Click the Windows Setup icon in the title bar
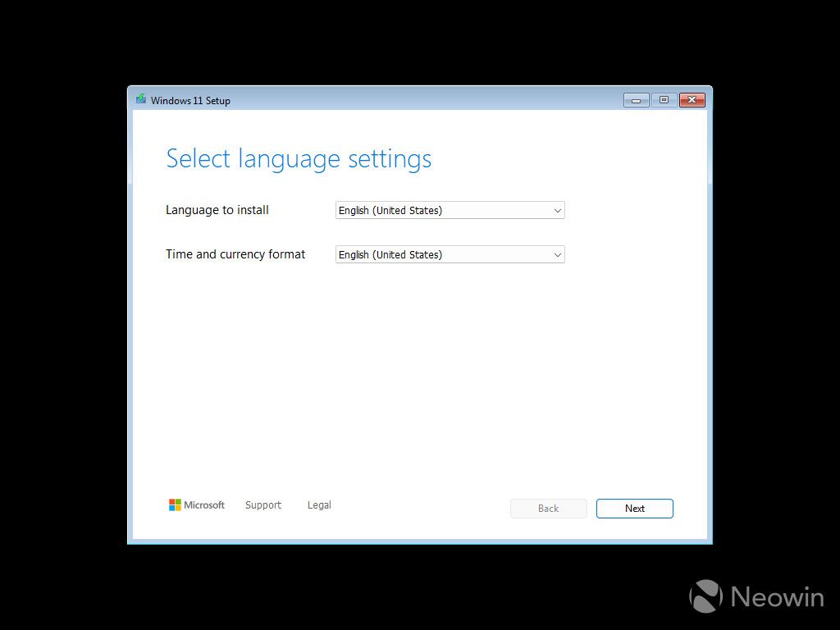Image resolution: width=840 pixels, height=630 pixels. coord(140,99)
